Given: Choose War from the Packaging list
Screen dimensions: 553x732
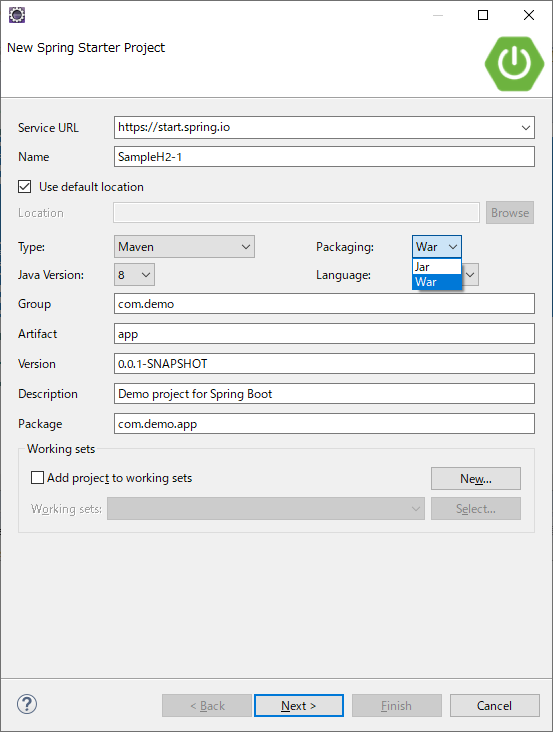Looking at the screenshot, I should click(437, 282).
